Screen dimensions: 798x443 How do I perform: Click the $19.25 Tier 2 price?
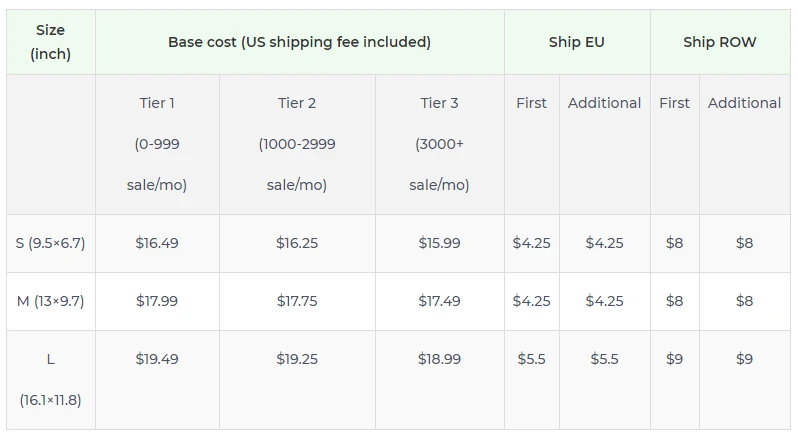coord(297,359)
